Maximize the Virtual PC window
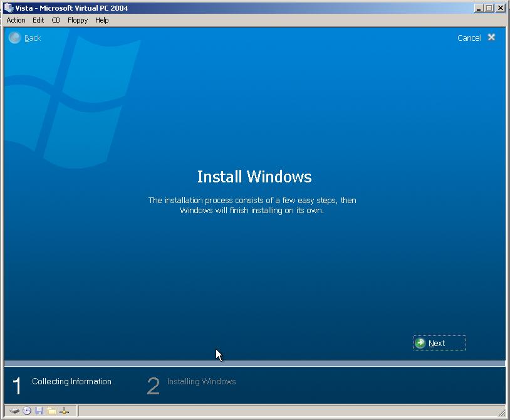Image resolution: width=510 pixels, height=420 pixels. coord(489,8)
